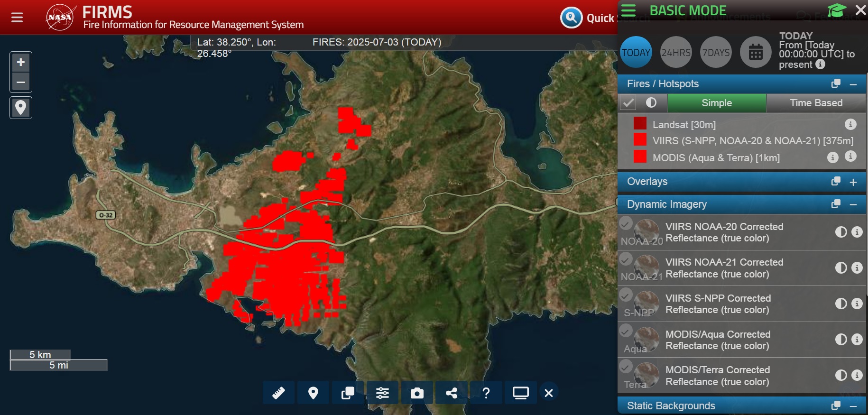Switch to the Time Based tab
Viewport: 868px width, 415px height.
(816, 103)
